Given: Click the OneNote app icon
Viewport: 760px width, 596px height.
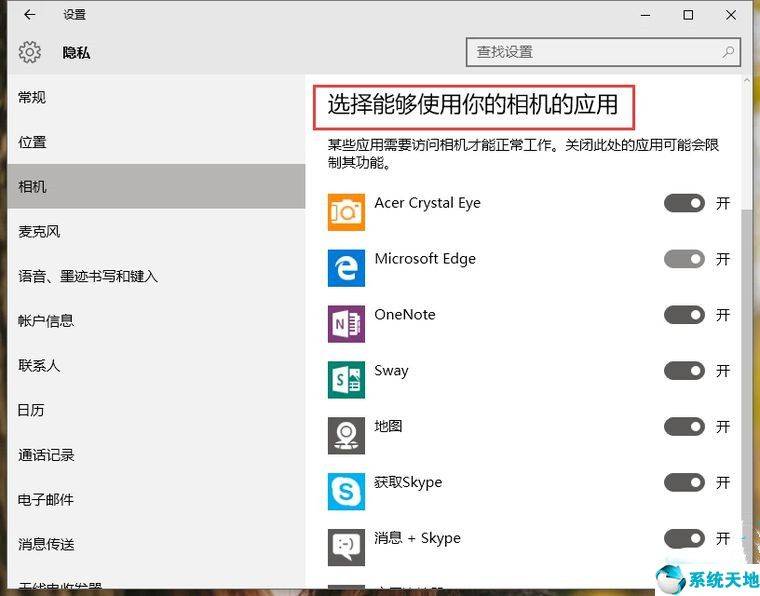Looking at the screenshot, I should 346,324.
